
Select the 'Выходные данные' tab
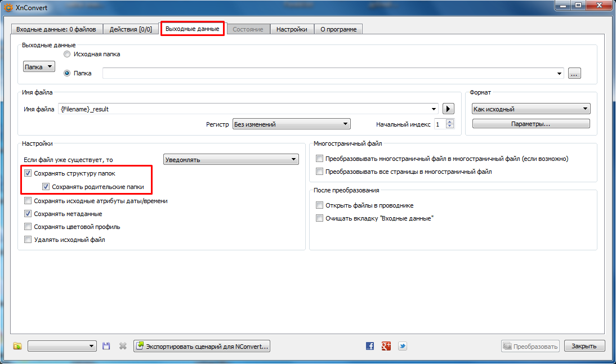pos(193,29)
